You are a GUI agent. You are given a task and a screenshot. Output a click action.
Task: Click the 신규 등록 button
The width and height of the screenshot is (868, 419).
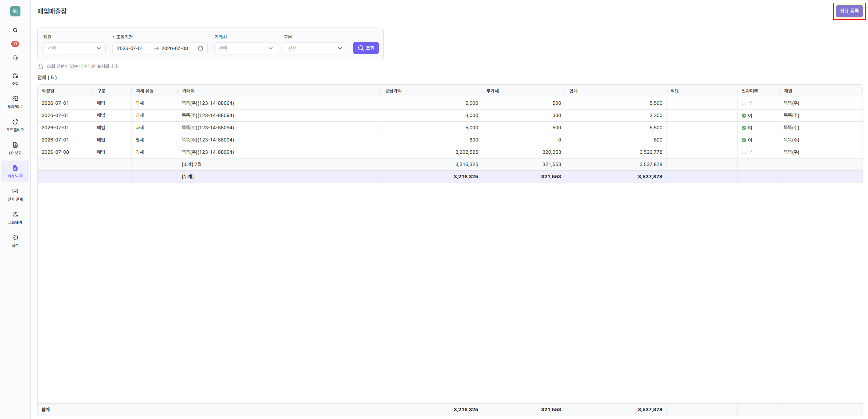tap(849, 11)
